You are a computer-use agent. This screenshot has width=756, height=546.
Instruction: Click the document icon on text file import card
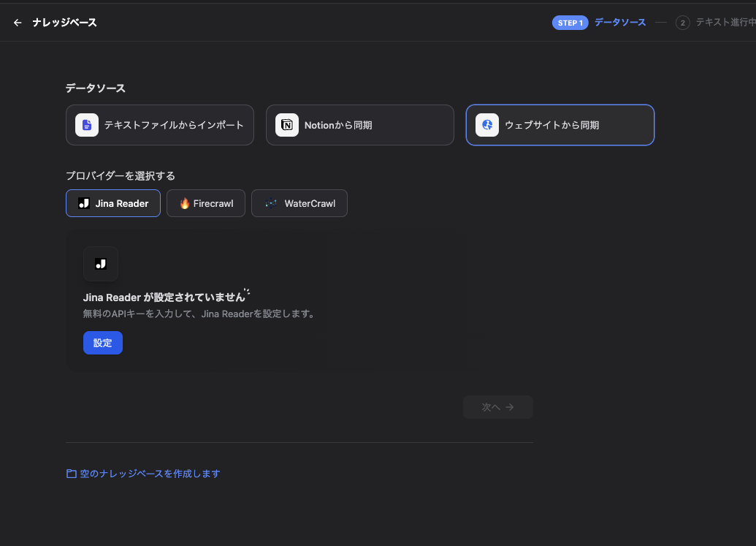pos(86,124)
